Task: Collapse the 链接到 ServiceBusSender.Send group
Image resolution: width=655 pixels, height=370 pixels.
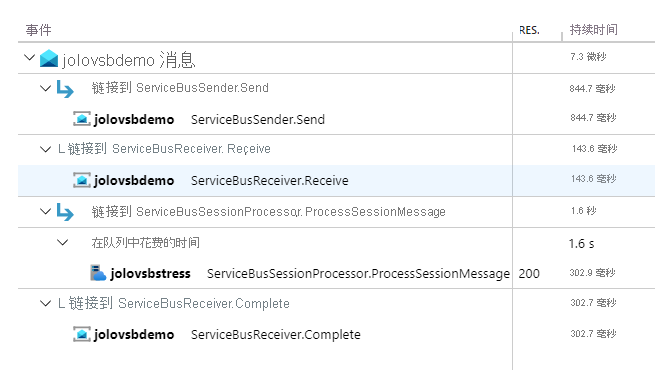Action: pyautogui.click(x=45, y=88)
